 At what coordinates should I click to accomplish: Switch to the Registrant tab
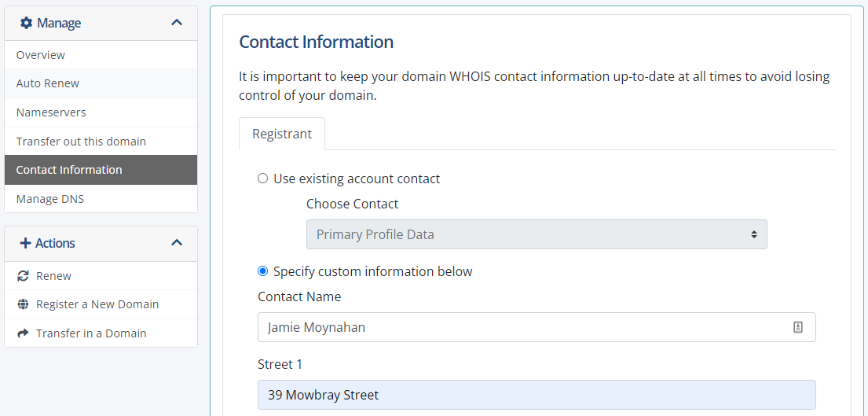tap(282, 134)
